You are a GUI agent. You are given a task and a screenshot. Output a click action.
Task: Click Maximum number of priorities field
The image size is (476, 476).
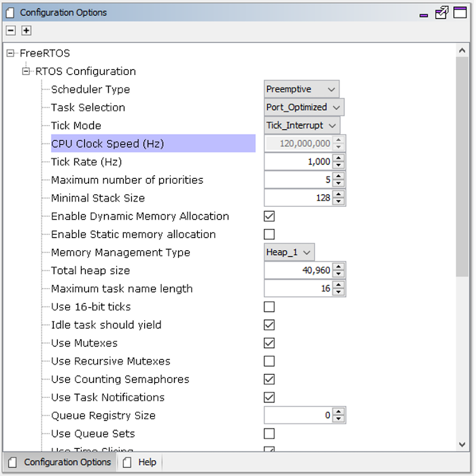coord(299,180)
